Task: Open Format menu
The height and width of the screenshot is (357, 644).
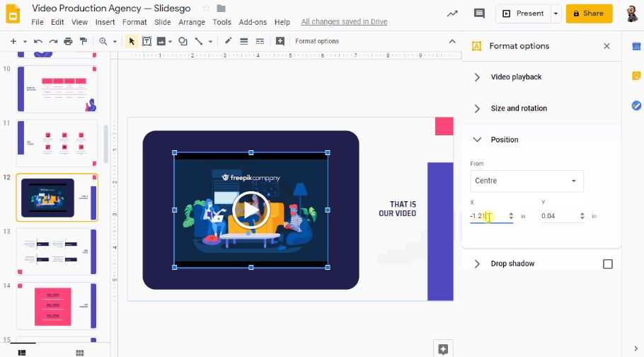Action: (x=134, y=22)
